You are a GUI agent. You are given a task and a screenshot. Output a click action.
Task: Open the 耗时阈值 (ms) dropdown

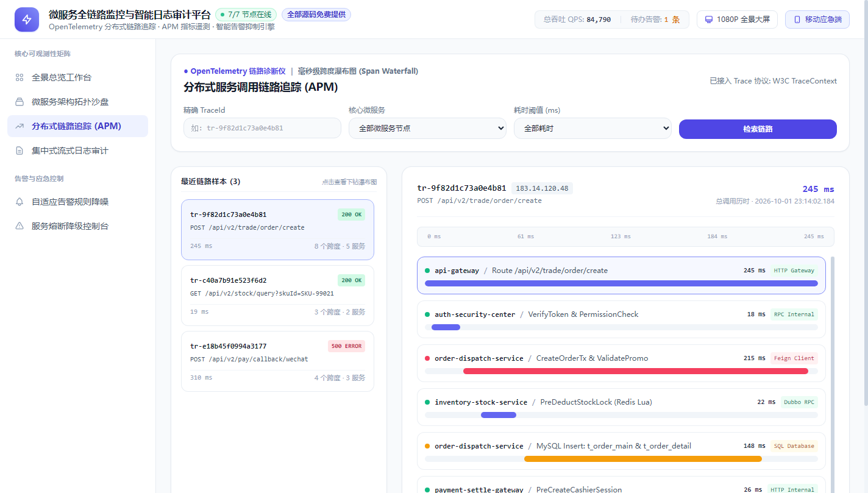point(592,129)
